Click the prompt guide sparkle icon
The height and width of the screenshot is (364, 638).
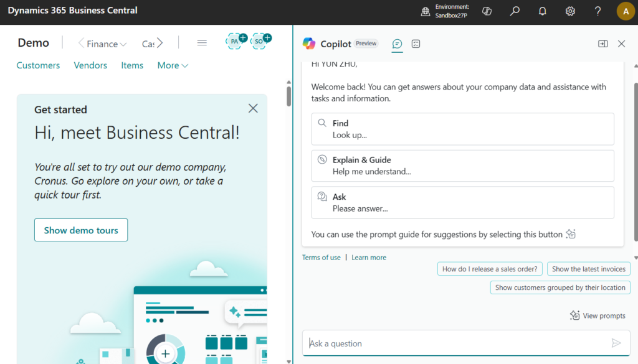pos(571,235)
